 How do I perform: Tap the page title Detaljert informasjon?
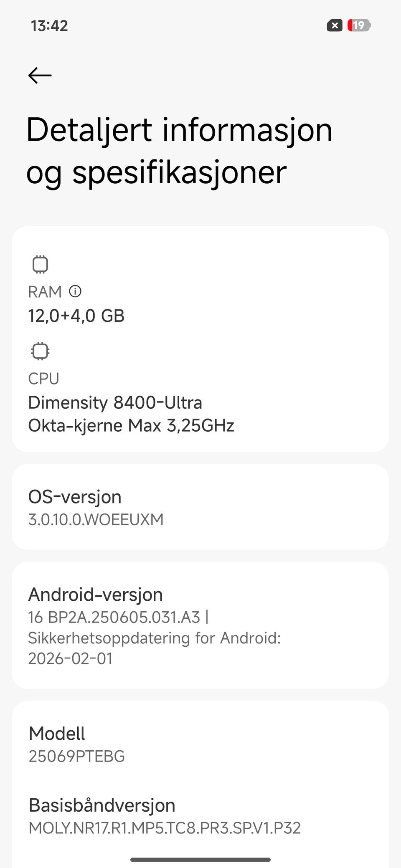[179, 130]
